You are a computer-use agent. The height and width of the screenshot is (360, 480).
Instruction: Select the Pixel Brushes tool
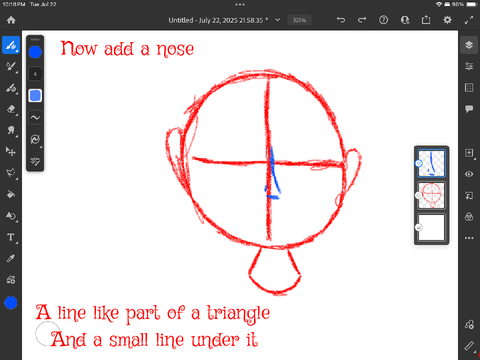click(11, 45)
